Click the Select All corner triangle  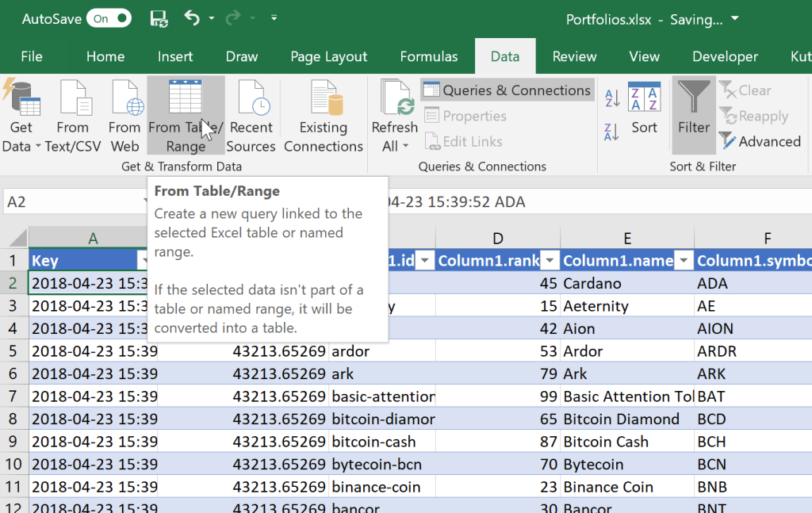pyautogui.click(x=17, y=238)
